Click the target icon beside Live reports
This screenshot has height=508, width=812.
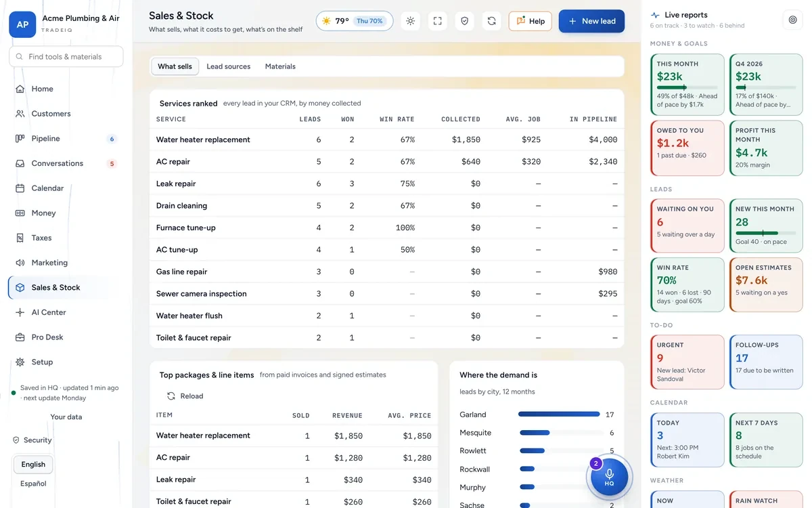pyautogui.click(x=793, y=20)
